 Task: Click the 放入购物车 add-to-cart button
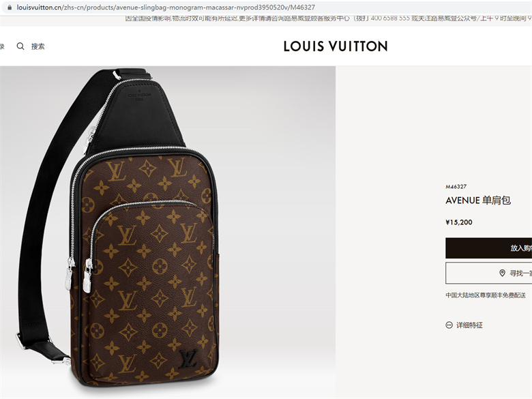coord(488,248)
